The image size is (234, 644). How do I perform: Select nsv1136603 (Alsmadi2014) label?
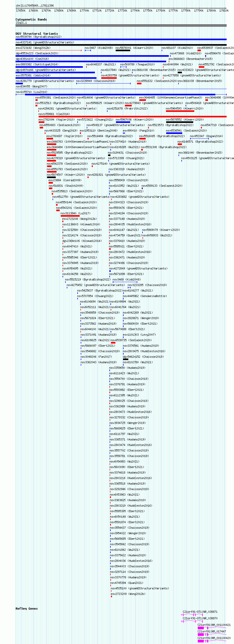pyautogui.click(x=81, y=224)
